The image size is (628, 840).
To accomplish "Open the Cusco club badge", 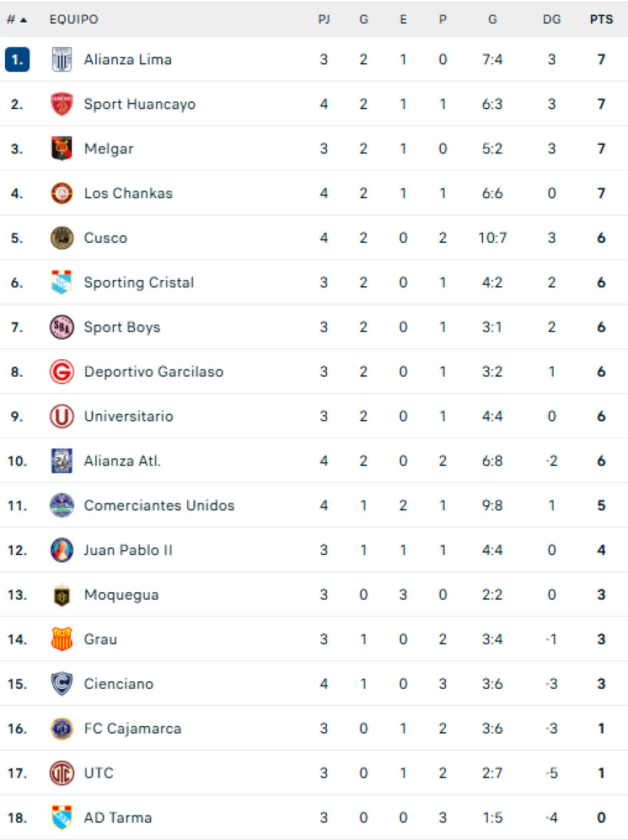I will click(x=62, y=238).
